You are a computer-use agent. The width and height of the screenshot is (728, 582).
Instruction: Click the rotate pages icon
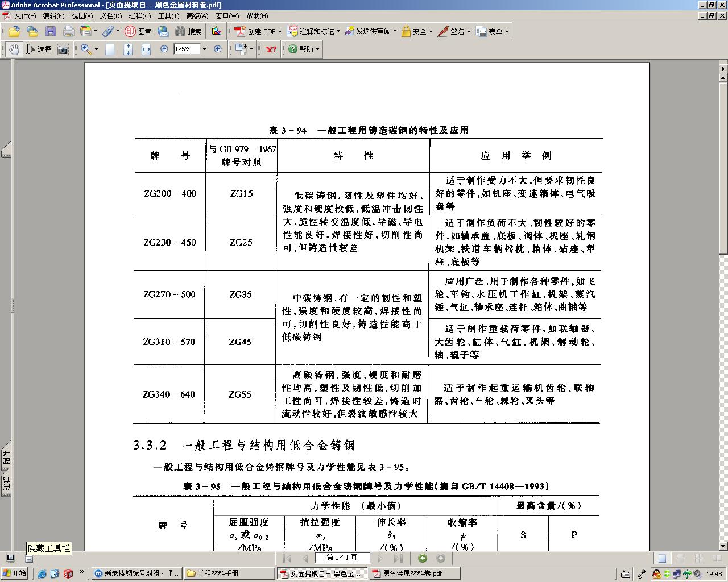[241, 49]
